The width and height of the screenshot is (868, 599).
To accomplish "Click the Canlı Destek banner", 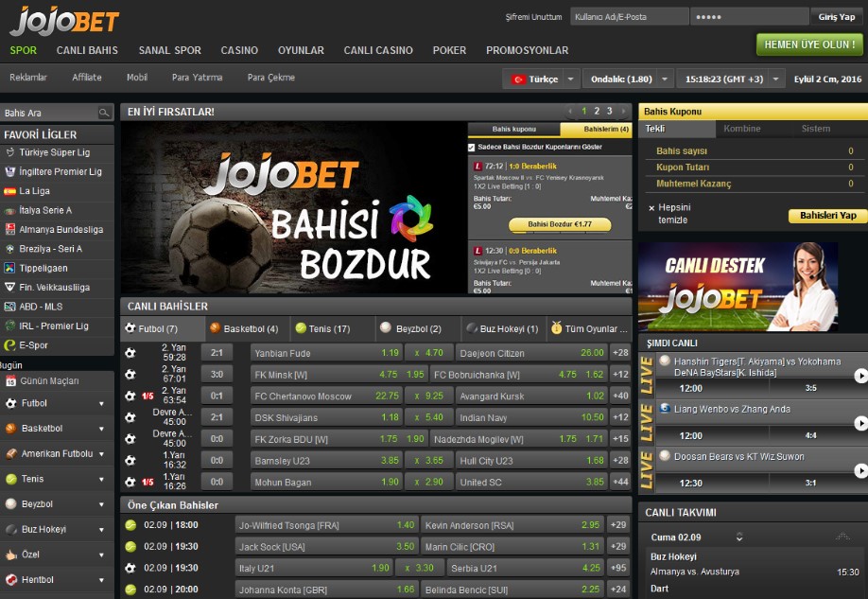I will click(738, 287).
